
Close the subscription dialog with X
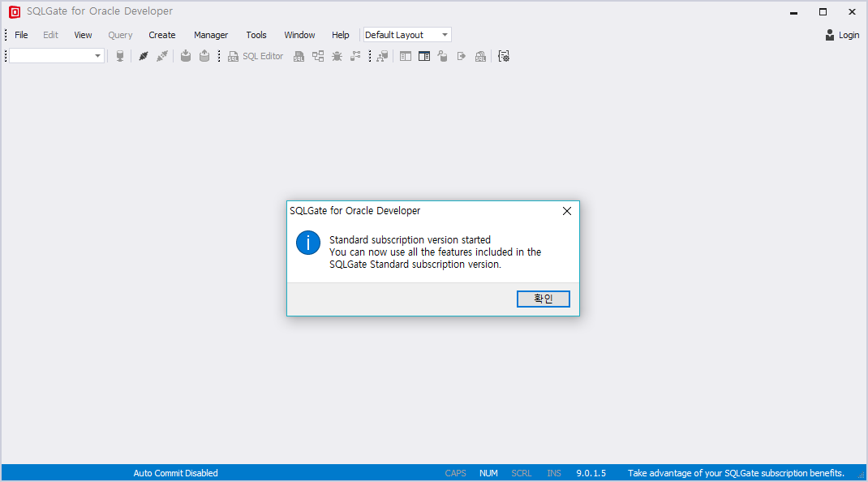tap(567, 211)
